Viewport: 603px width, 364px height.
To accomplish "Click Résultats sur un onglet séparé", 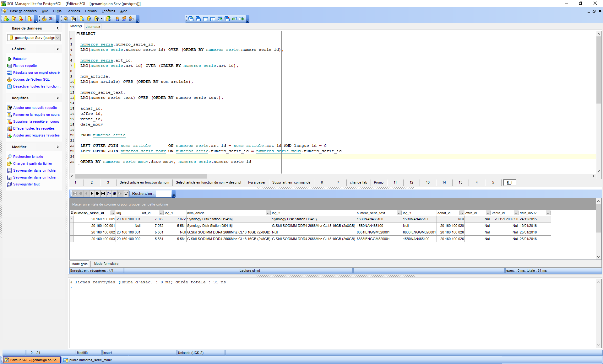I will (x=36, y=72).
